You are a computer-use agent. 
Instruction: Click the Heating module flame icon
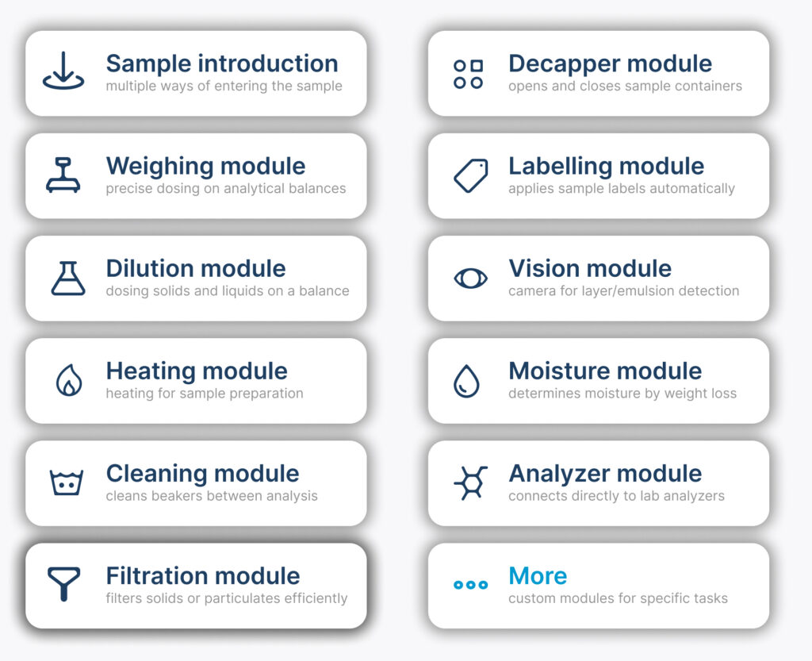pyautogui.click(x=69, y=380)
